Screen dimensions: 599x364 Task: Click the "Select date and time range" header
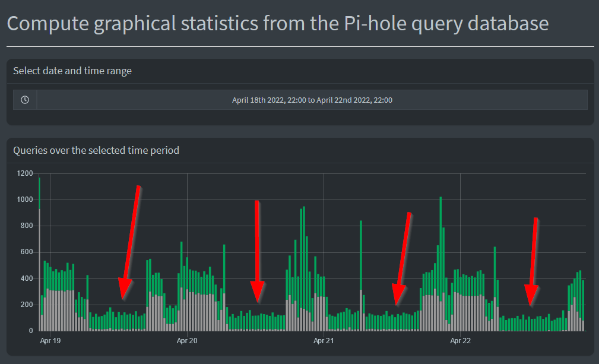pos(72,71)
